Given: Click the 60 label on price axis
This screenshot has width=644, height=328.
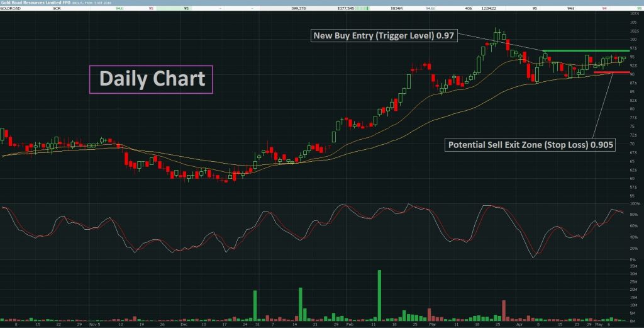Looking at the screenshot, I should pos(631,178).
